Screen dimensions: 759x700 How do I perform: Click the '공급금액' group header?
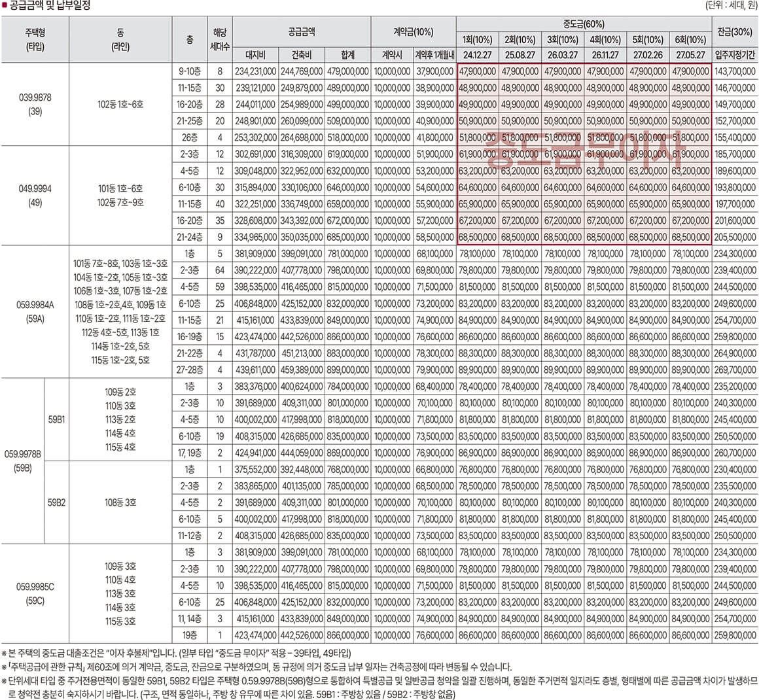(302, 32)
